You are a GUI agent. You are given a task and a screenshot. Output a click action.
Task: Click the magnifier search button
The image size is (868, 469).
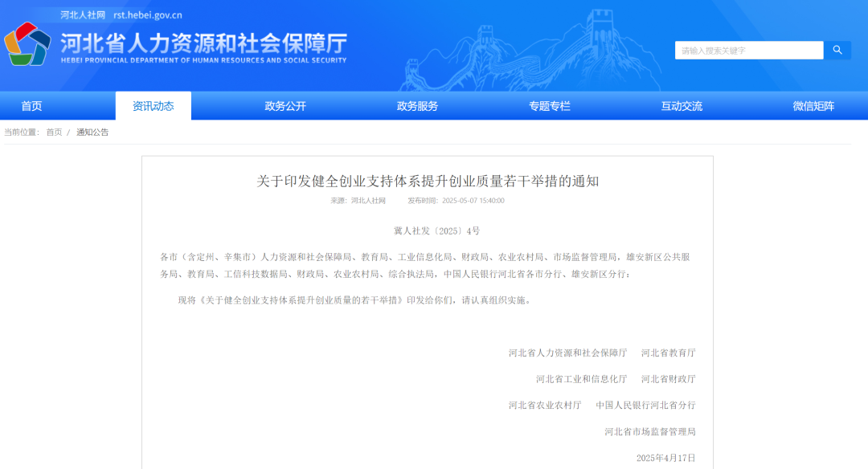837,50
